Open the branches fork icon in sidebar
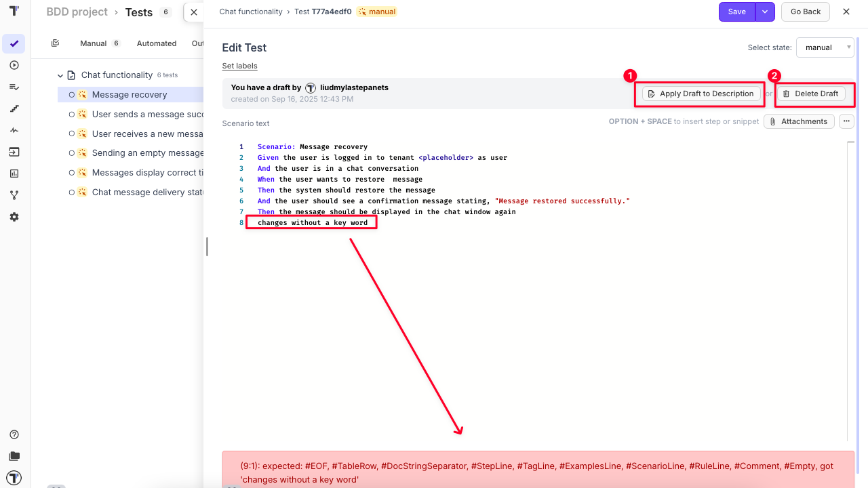The image size is (868, 488). pyautogui.click(x=14, y=195)
